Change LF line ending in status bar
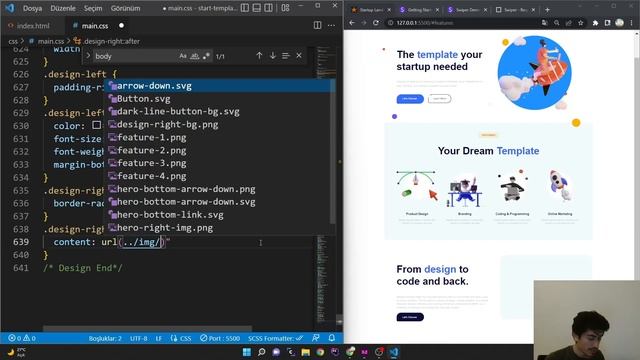This screenshot has width=640, height=360. pos(158,338)
